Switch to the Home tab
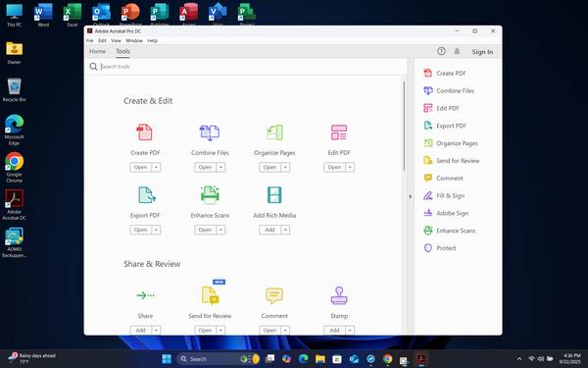 click(97, 51)
